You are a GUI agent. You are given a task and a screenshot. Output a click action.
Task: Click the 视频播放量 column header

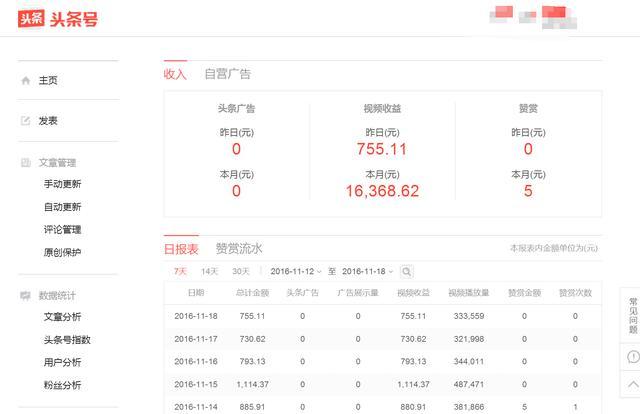[469, 293]
